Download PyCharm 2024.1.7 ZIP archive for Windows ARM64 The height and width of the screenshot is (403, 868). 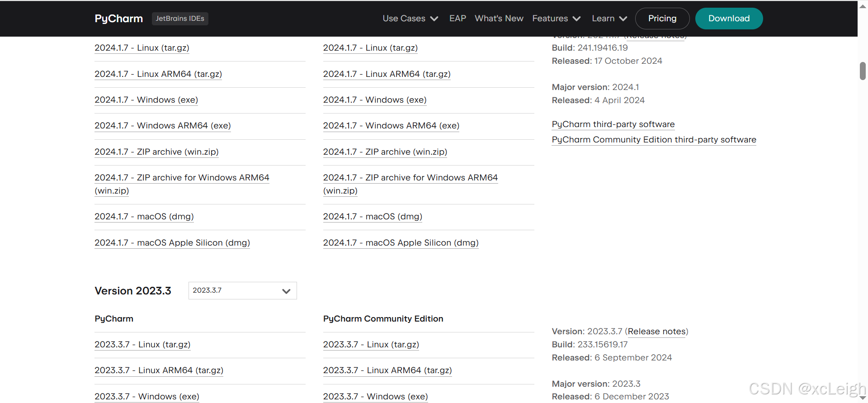coord(182,184)
